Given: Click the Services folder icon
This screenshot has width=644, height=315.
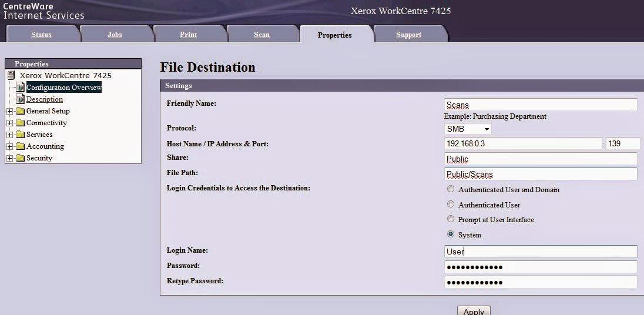Looking at the screenshot, I should pyautogui.click(x=20, y=135).
